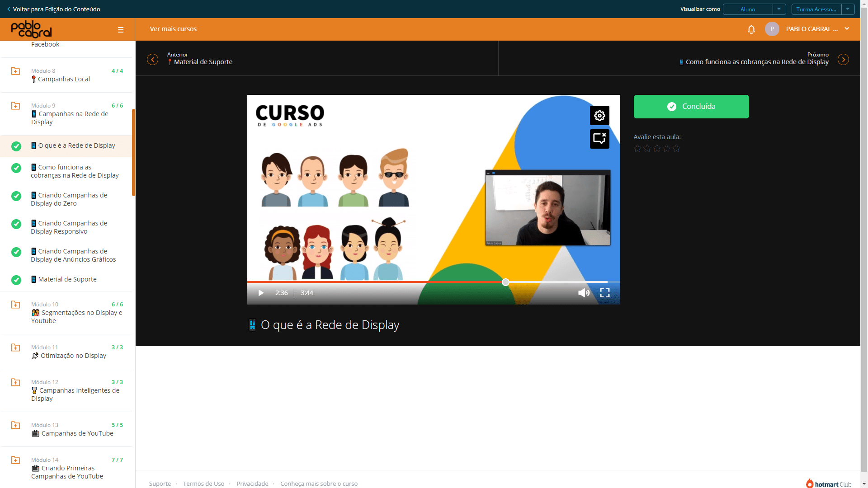Go to previous lesson arrow
Image resolution: width=868 pixels, height=488 pixels.
(x=153, y=60)
